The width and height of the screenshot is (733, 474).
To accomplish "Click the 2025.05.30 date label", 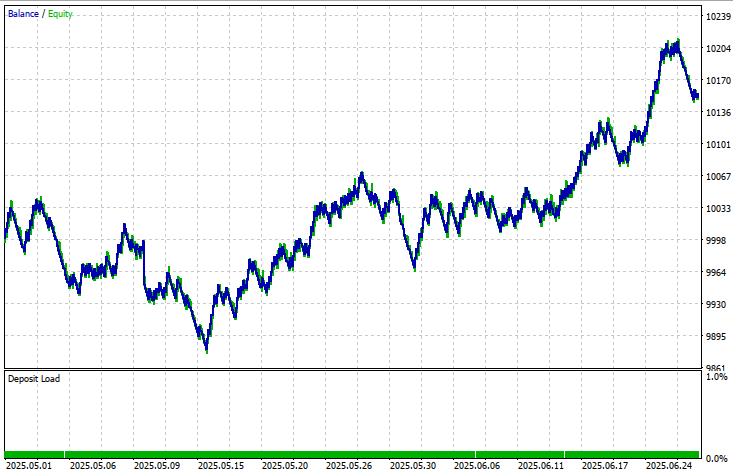I will click(x=413, y=466).
